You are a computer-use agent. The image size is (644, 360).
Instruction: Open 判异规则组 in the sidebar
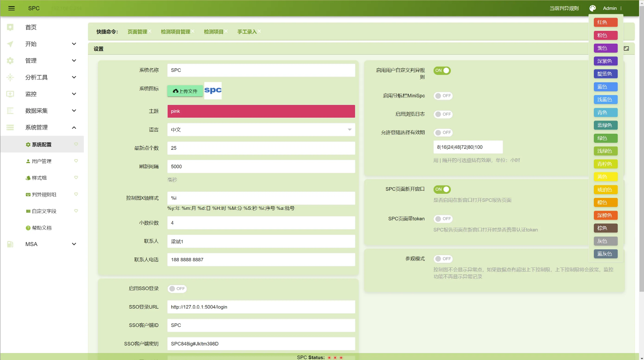pyautogui.click(x=44, y=194)
